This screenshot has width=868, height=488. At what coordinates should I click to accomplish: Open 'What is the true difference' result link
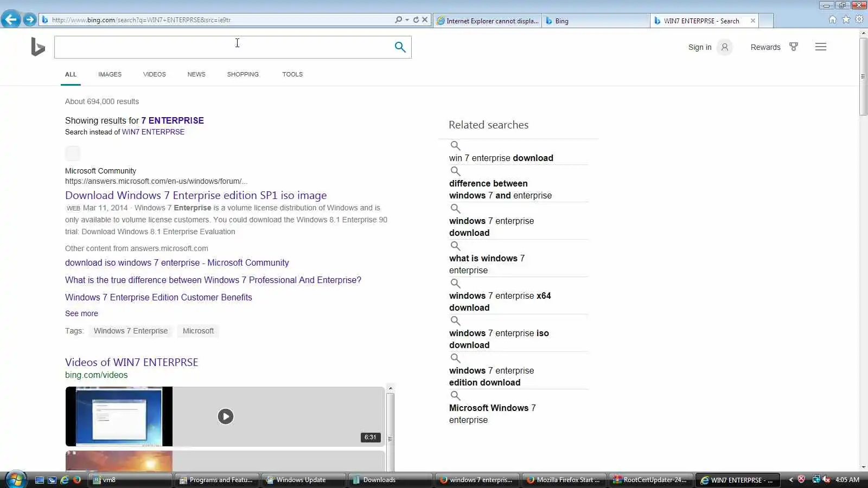(213, 280)
